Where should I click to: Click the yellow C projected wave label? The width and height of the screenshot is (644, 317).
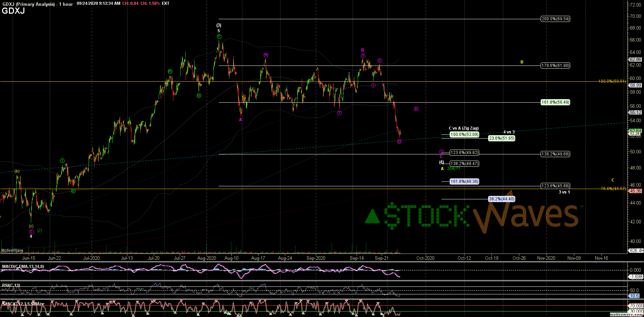pyautogui.click(x=613, y=180)
